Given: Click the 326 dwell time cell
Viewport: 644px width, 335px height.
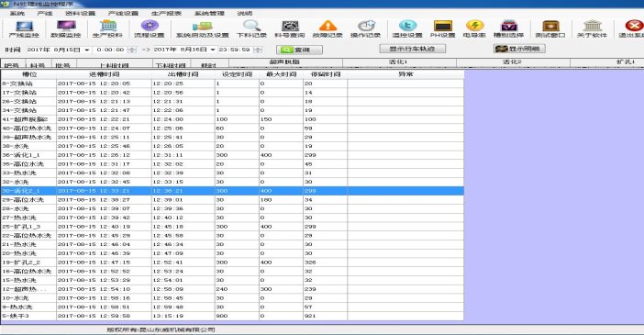Looking at the screenshot, I should tap(326, 262).
